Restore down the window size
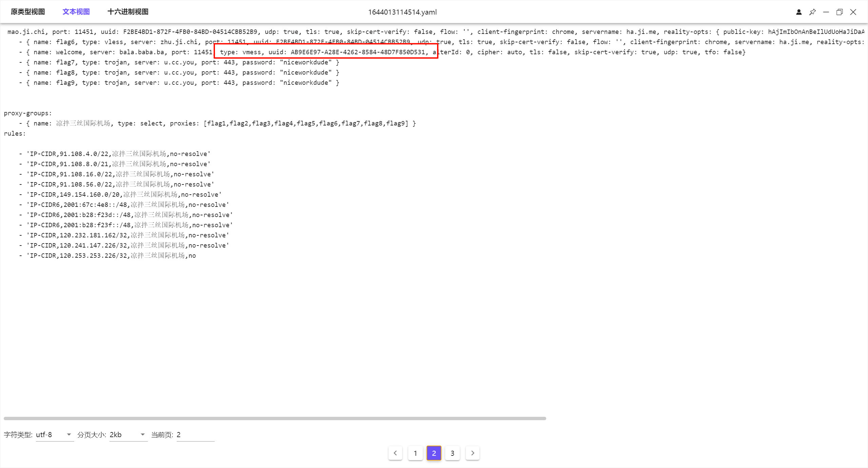 [840, 12]
